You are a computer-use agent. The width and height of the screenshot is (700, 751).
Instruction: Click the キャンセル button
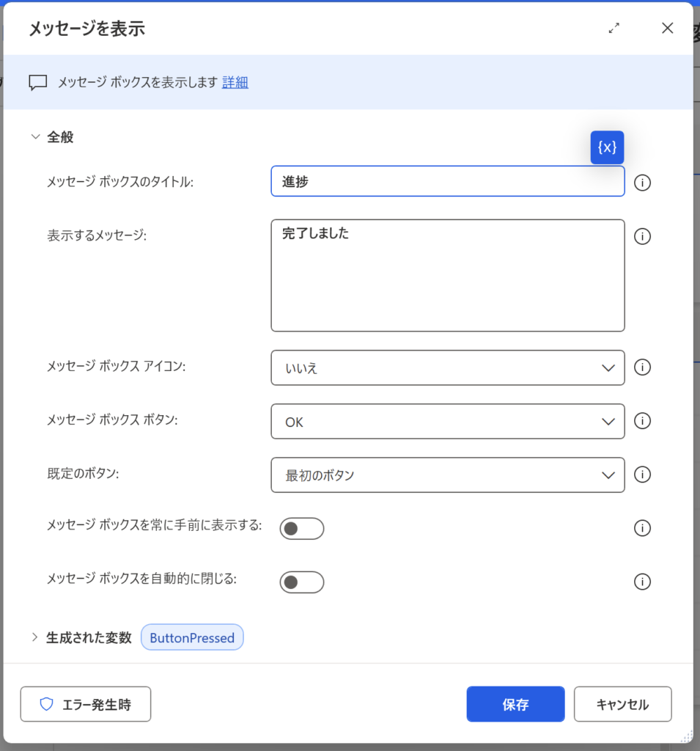(x=622, y=704)
